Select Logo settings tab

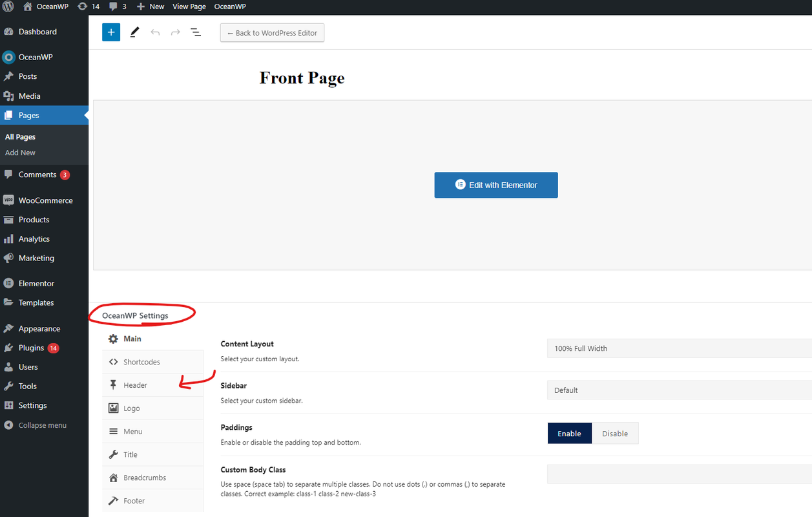153,408
